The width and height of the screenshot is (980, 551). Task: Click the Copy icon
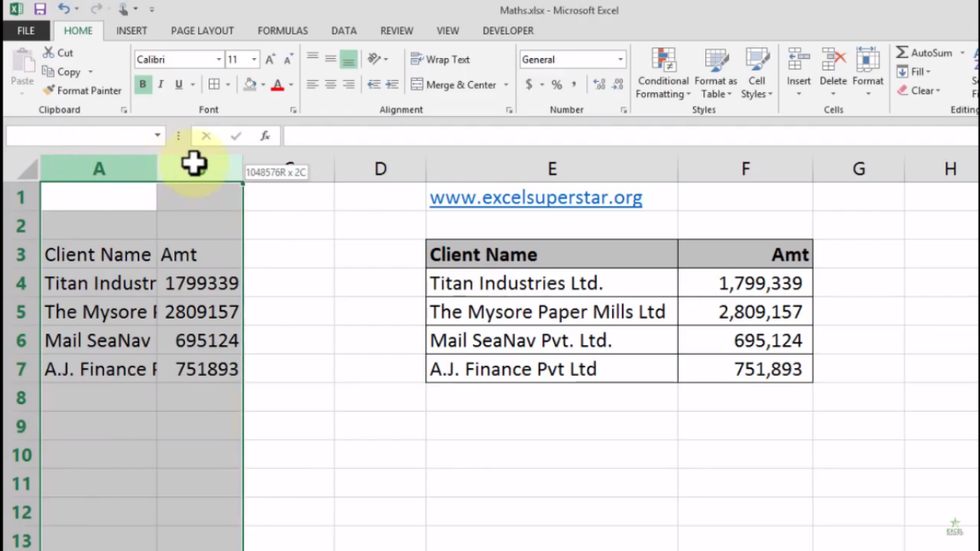pyautogui.click(x=48, y=72)
